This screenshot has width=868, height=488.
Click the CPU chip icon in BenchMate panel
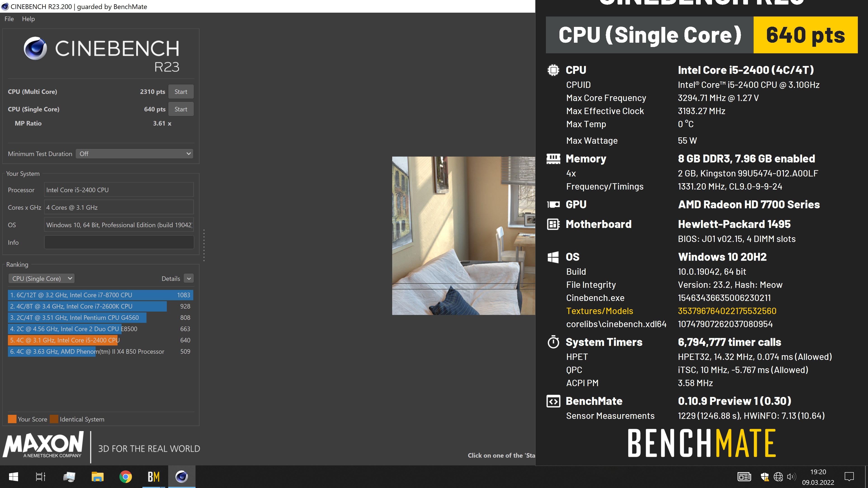553,70
